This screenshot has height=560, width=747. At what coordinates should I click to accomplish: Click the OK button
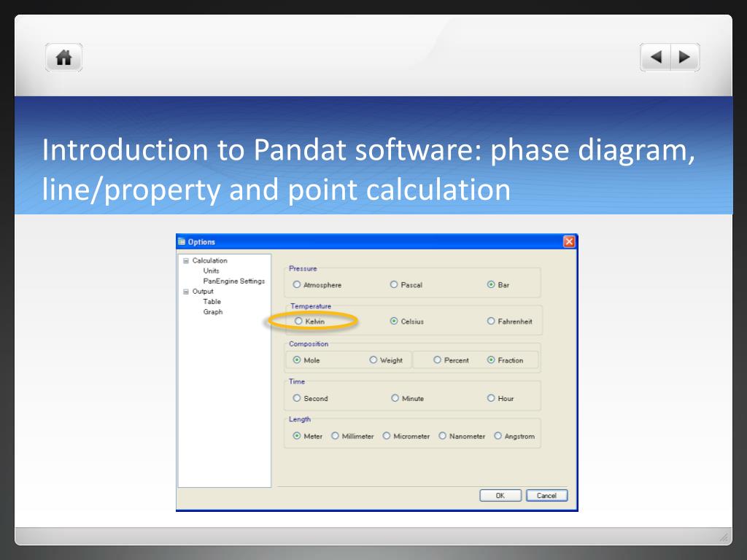tap(500, 495)
